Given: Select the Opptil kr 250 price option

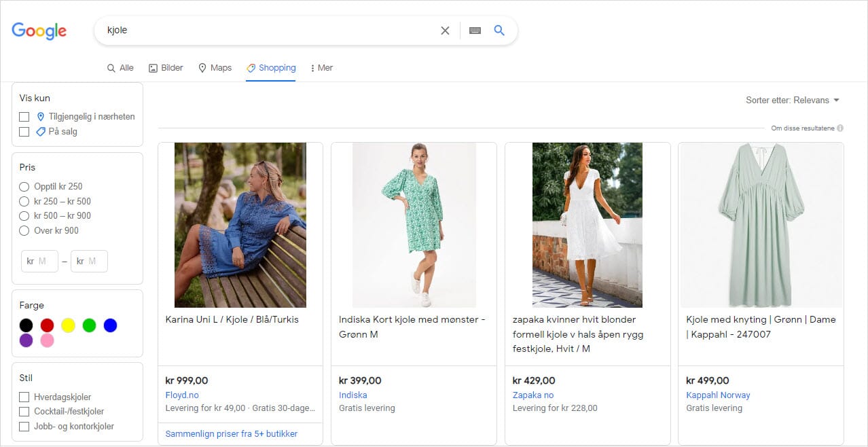Looking at the screenshot, I should pyautogui.click(x=24, y=186).
